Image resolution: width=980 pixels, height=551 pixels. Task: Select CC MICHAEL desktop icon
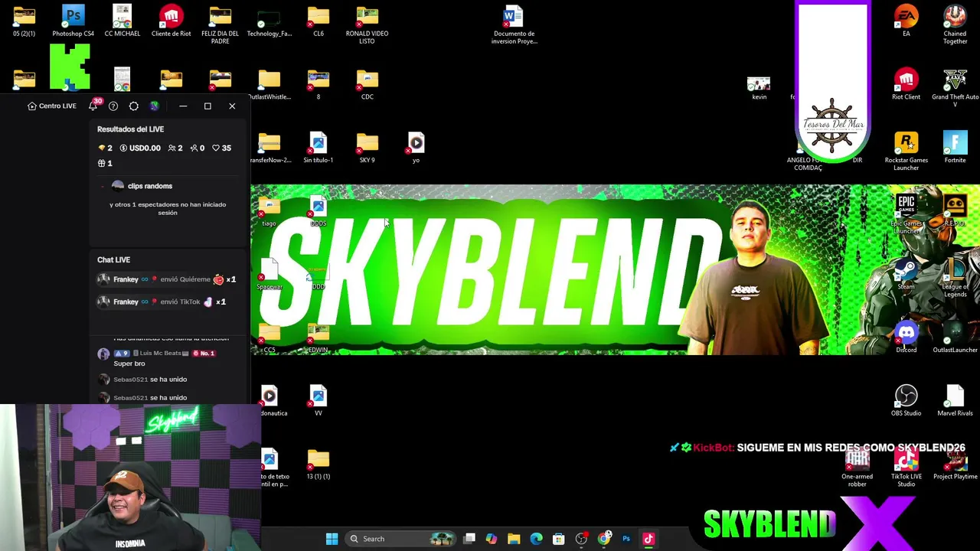pos(122,21)
